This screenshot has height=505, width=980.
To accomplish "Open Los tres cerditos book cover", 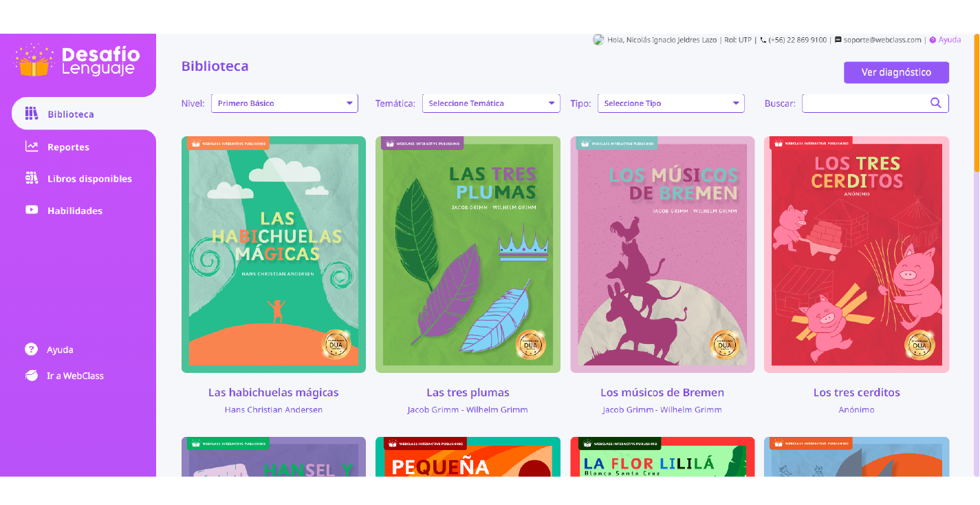I will (x=857, y=255).
